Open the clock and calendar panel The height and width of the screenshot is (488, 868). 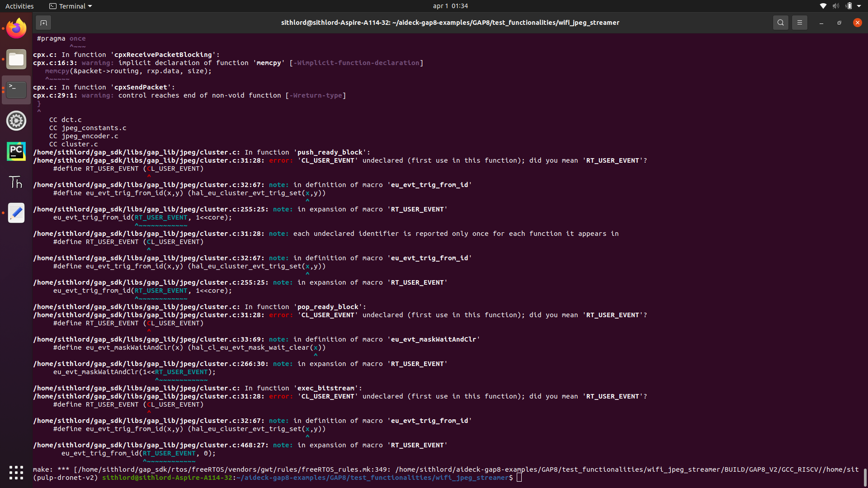point(450,6)
